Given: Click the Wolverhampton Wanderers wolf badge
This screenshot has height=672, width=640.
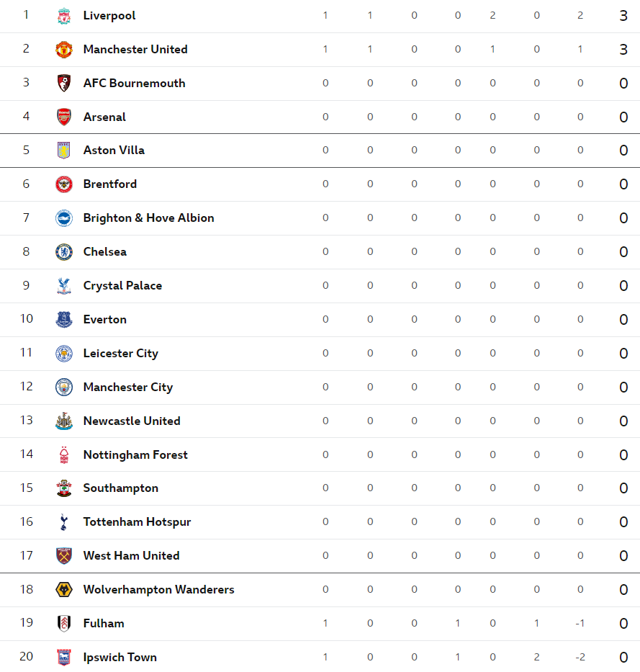Looking at the screenshot, I should tap(64, 590).
